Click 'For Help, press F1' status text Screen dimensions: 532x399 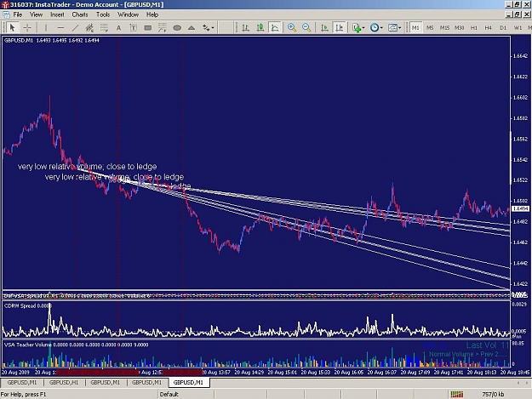coord(24,394)
